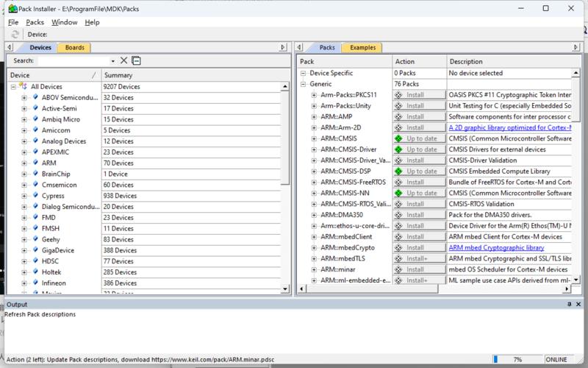Click Install button for Arm-Packs::Unity
This screenshot has height=368, width=588.
[420, 106]
